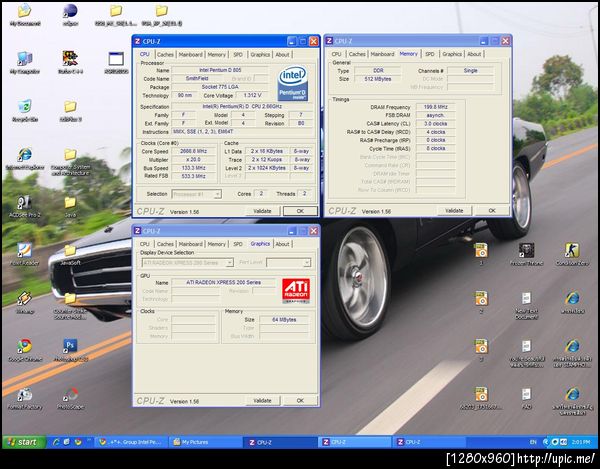
Task: Open the My Computer desktop icon
Action: click(x=22, y=58)
